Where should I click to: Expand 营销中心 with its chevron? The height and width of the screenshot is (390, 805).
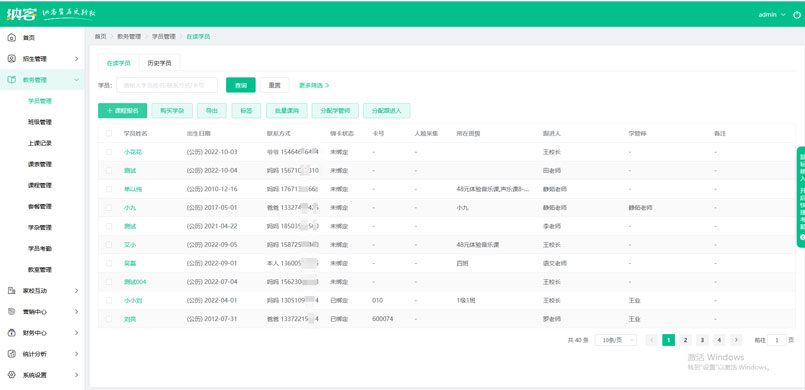(x=76, y=311)
